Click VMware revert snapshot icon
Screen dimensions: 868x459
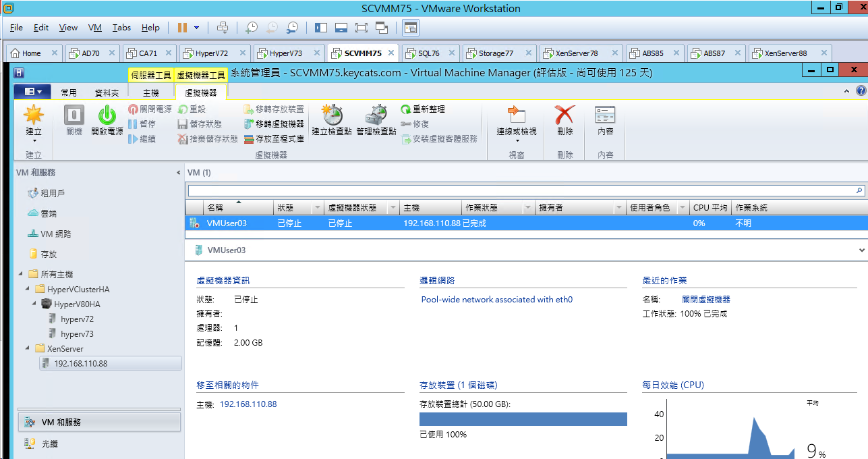tap(272, 28)
